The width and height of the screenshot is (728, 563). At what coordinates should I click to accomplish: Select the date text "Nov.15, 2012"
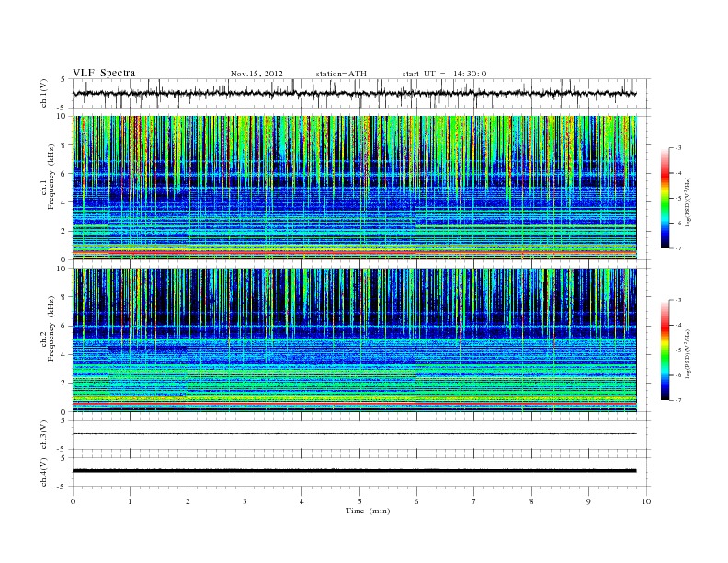pos(256,74)
